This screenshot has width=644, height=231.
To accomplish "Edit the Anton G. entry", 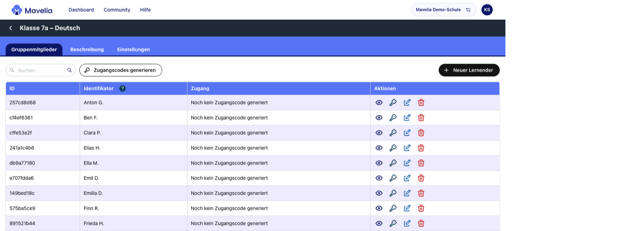I will (407, 102).
